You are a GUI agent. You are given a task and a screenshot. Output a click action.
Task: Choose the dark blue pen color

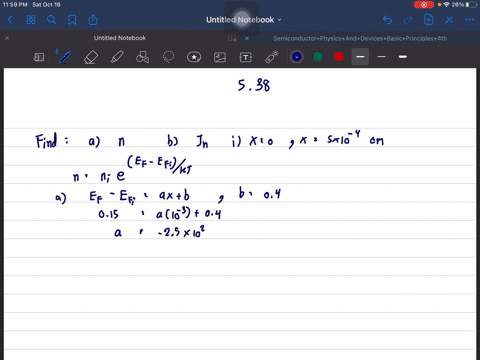point(297,57)
